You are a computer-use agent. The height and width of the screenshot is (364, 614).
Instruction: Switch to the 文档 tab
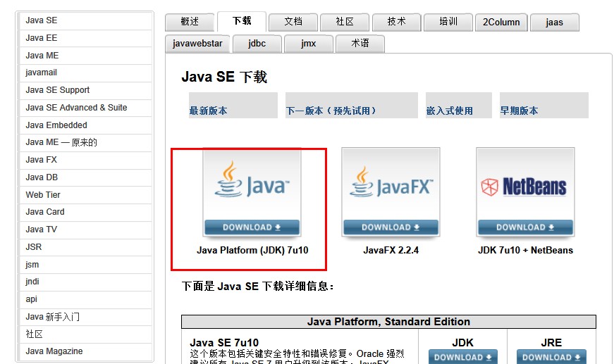coord(293,22)
